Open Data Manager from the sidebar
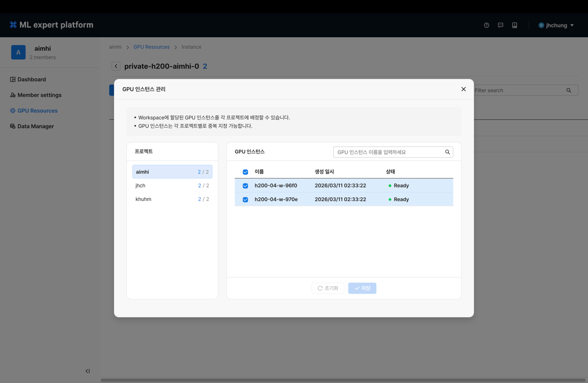 pyautogui.click(x=35, y=126)
